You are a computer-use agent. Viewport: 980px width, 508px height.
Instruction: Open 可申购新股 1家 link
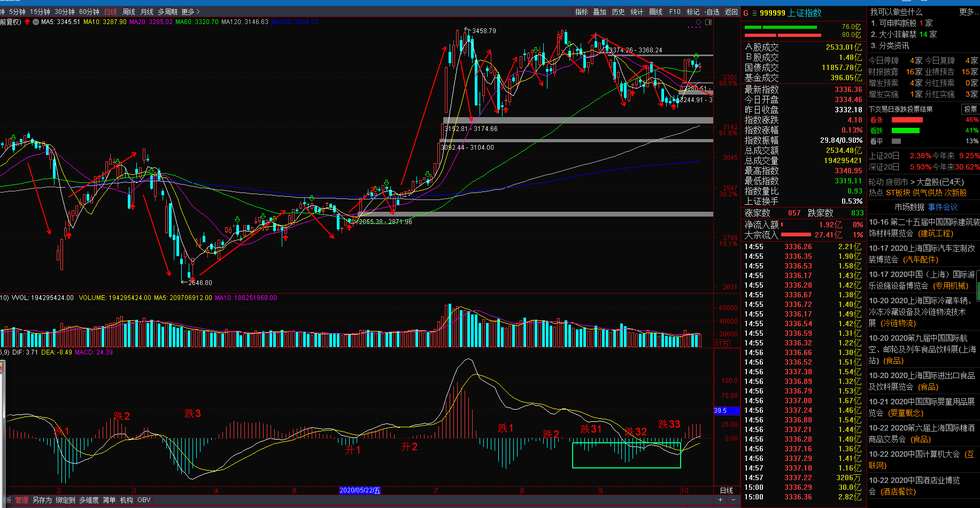(906, 23)
